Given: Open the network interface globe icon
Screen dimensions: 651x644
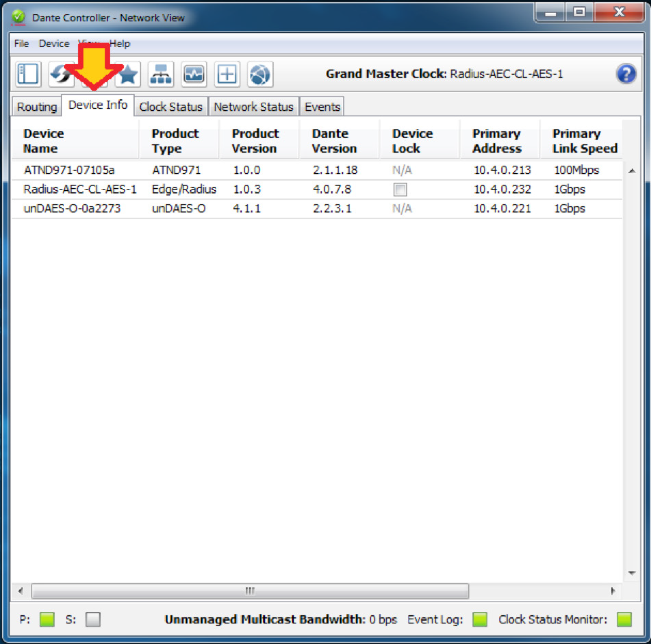Looking at the screenshot, I should (260, 74).
